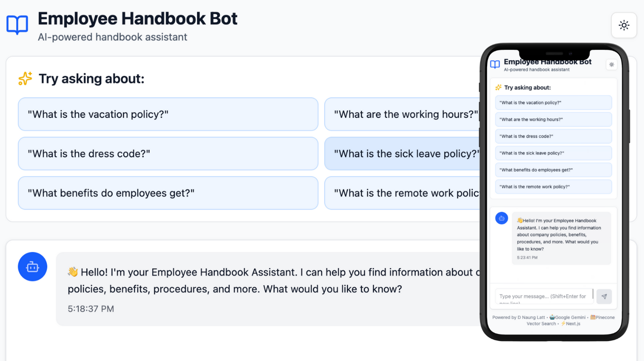Toggle dark mode via the phone's sun icon

[611, 64]
